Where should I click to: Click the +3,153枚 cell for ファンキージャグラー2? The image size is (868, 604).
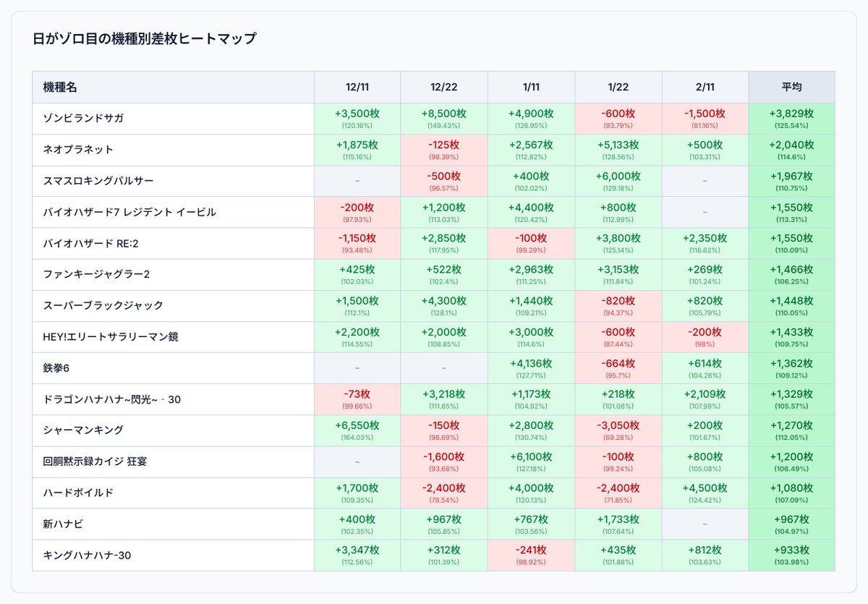point(618,274)
